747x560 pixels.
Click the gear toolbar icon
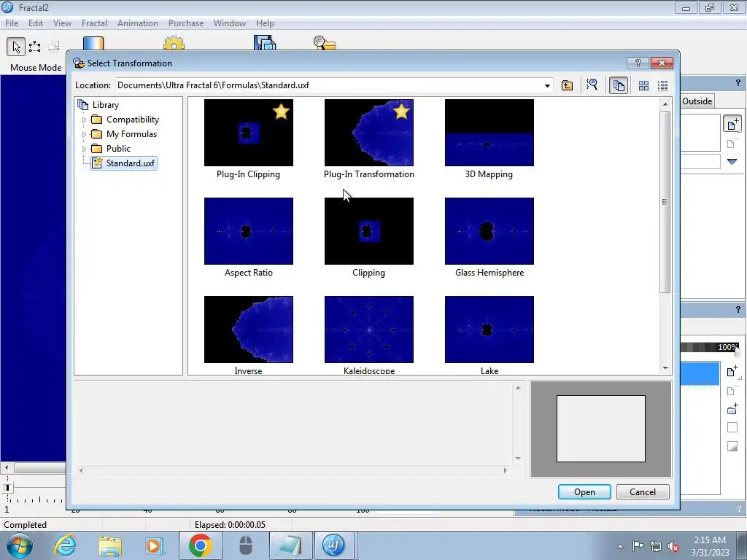pos(174,43)
